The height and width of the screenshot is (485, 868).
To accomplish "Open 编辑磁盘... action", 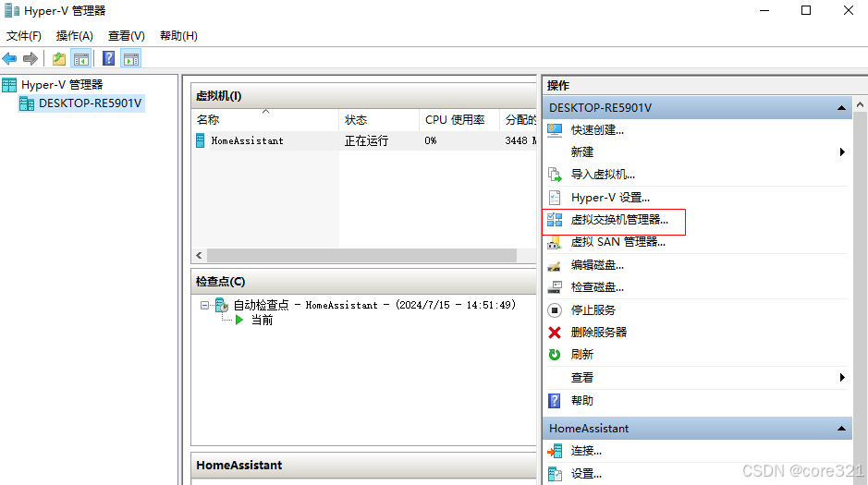I will pos(597,265).
